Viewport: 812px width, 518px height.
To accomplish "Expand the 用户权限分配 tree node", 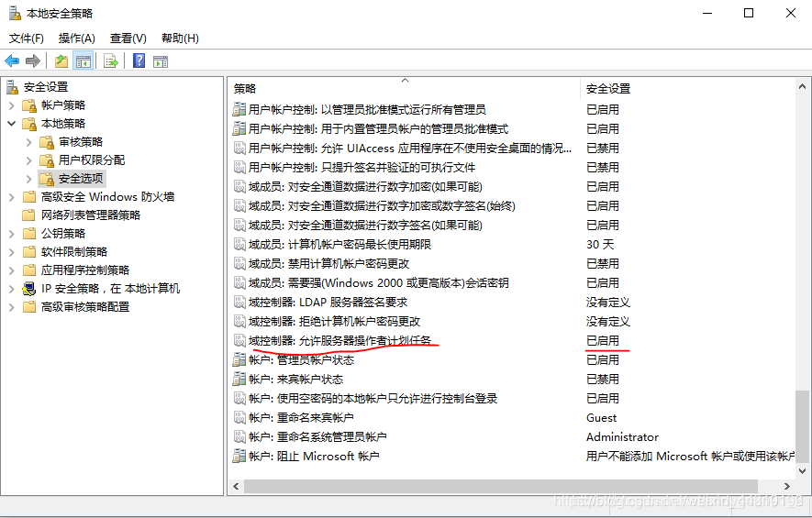I will click(29, 160).
